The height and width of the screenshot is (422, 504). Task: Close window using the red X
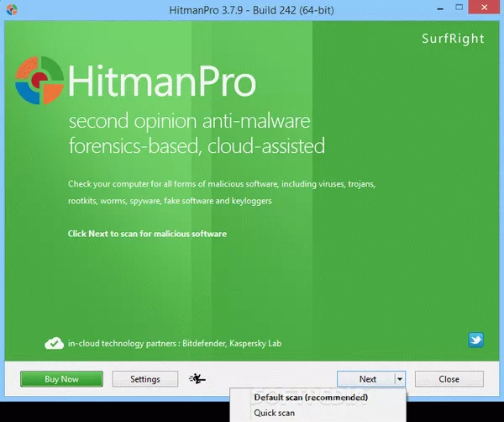(x=485, y=8)
